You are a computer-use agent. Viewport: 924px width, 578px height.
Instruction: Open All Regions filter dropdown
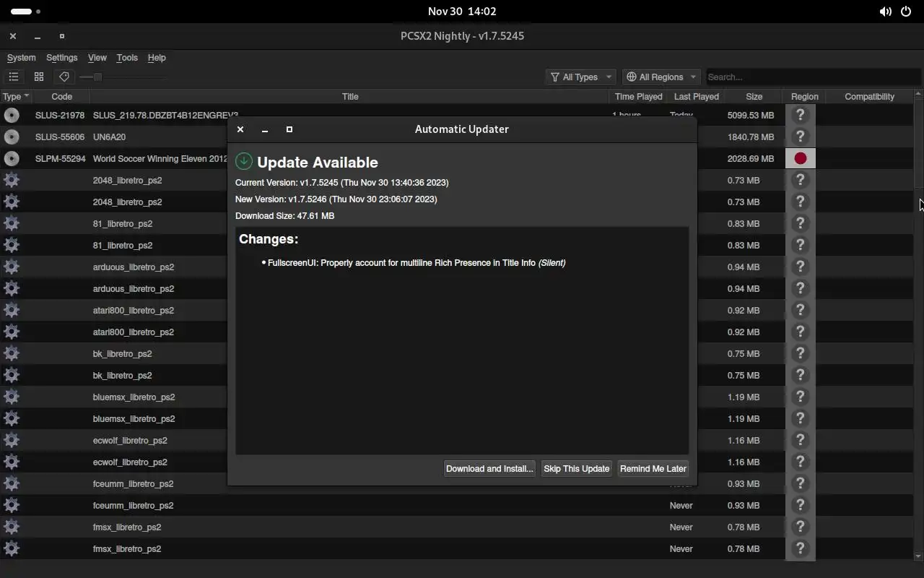pos(661,77)
